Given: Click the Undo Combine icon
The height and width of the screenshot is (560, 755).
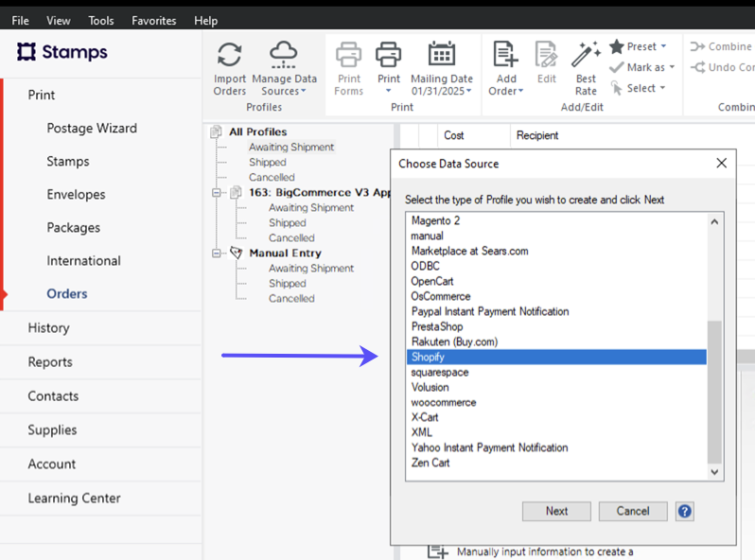Looking at the screenshot, I should [x=697, y=67].
